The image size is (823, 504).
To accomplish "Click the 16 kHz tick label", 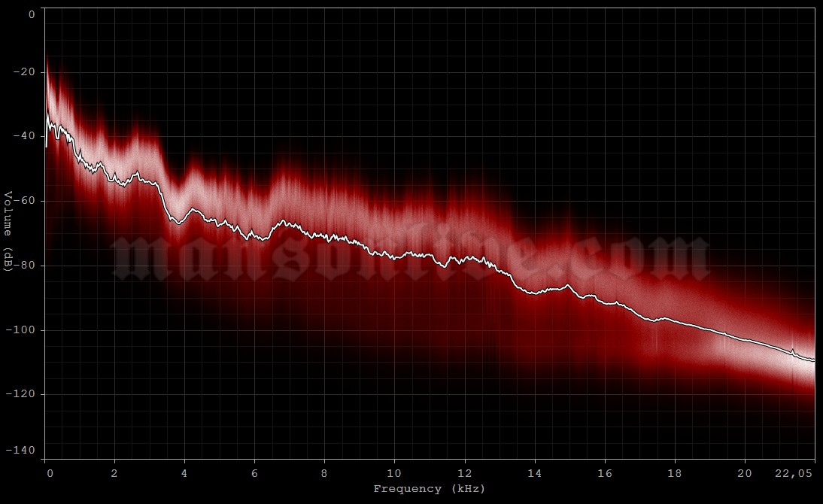I will tap(603, 474).
